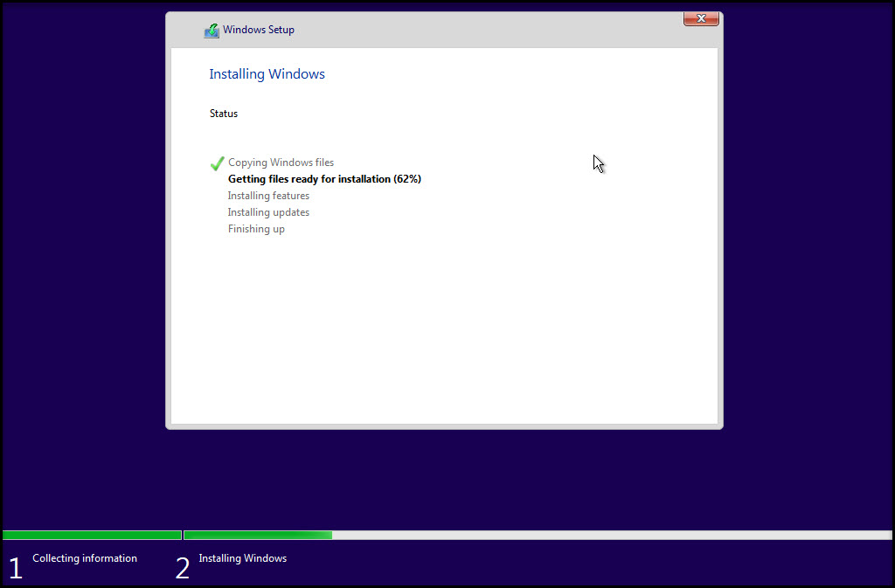Click the completed Collecting information progress bar
This screenshot has width=895, height=588.
[x=92, y=535]
